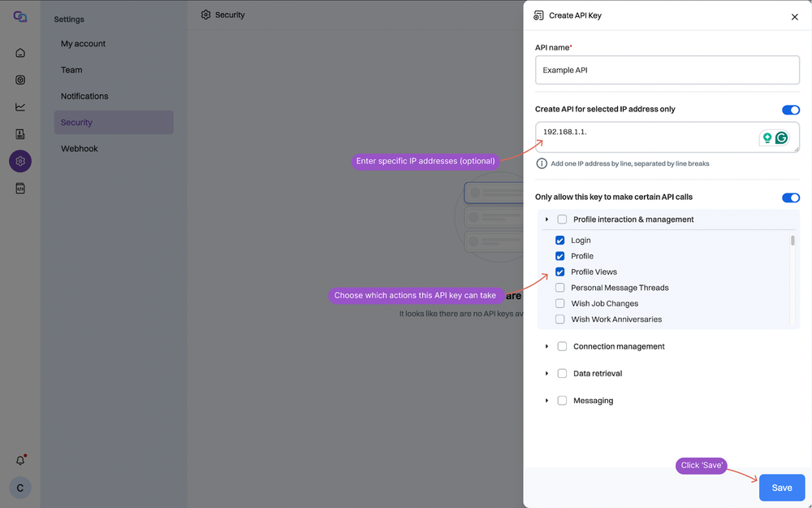Select the Instagram accounts icon in the sidebar
Viewport: 812px width, 508px height.
[19, 79]
